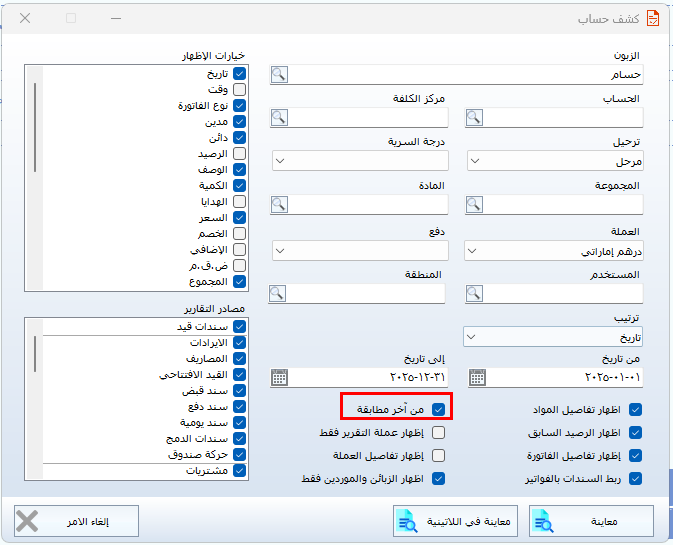Click the المادة field search icon
The width and height of the screenshot is (673, 545).
(279, 204)
